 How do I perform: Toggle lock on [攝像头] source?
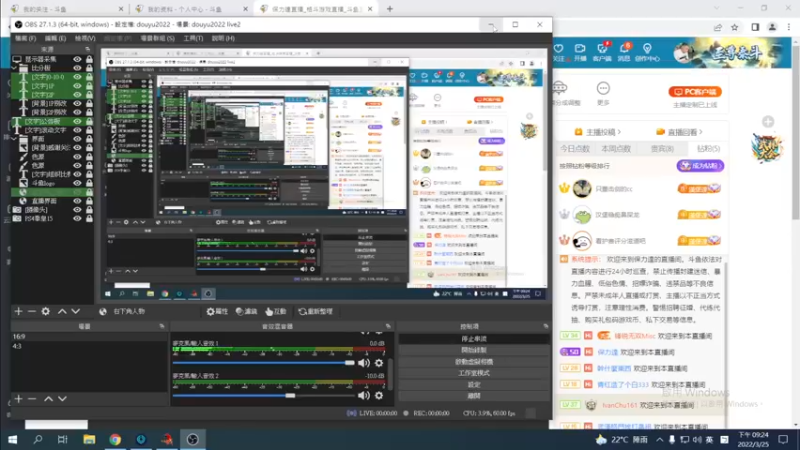coord(89,210)
